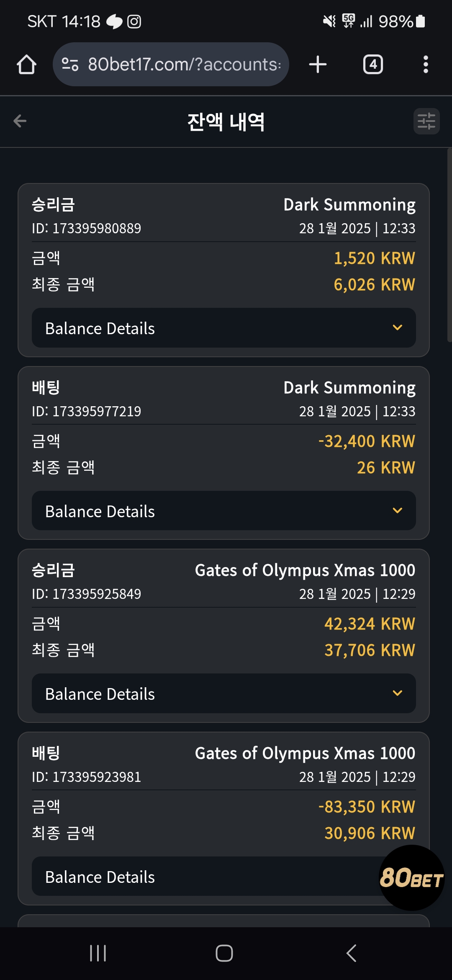The image size is (452, 980).
Task: Open site info icon in address bar
Action: tap(70, 64)
